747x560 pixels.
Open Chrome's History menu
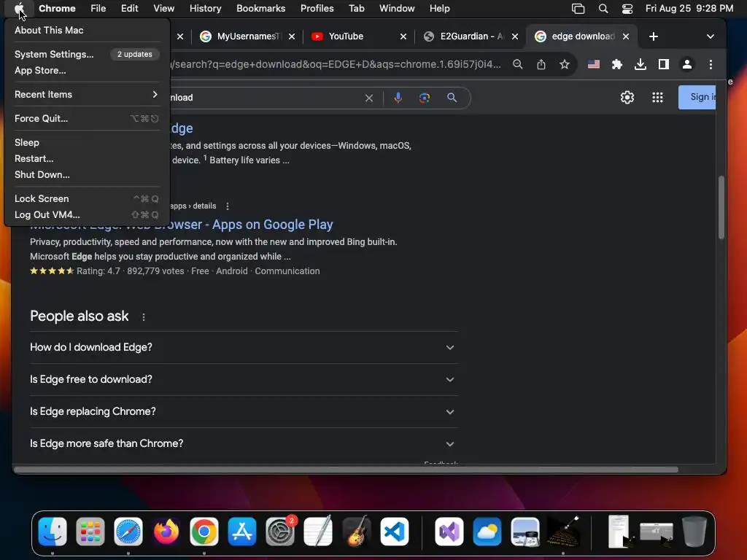point(205,8)
